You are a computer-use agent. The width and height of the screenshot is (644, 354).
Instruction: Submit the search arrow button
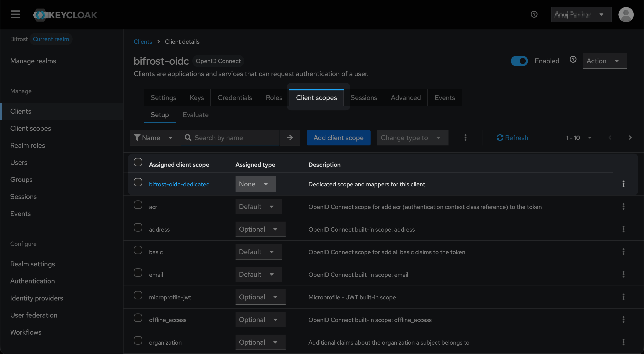(289, 138)
